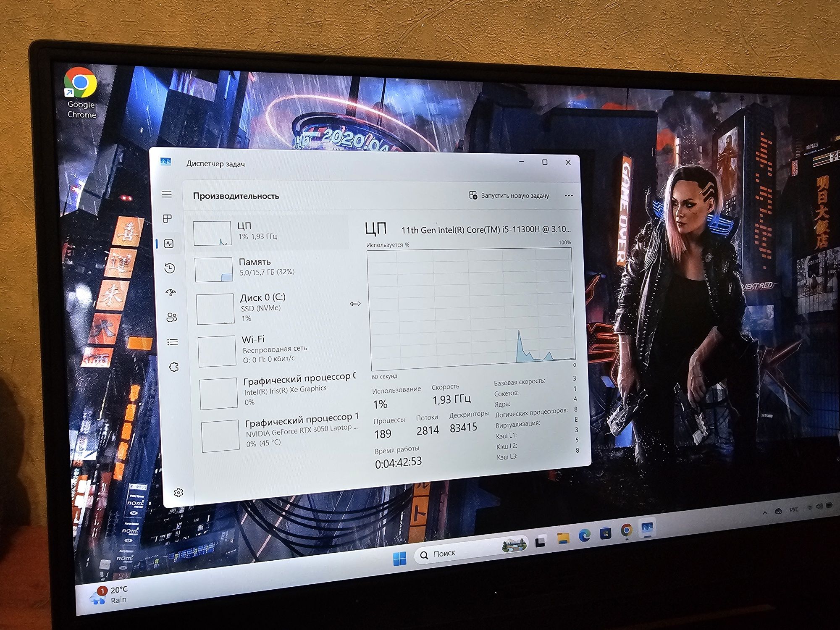Click 'Запустить новую задачу' button
The width and height of the screenshot is (840, 630).
(x=509, y=195)
